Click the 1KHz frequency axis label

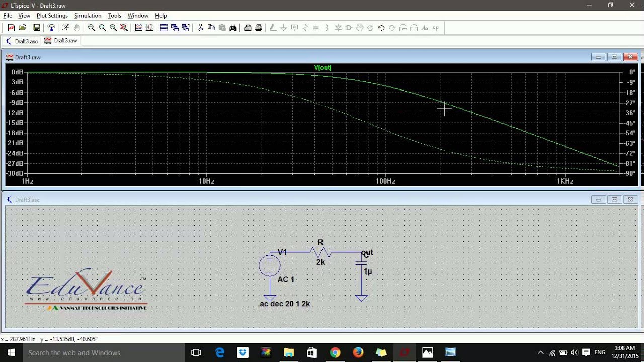click(565, 181)
